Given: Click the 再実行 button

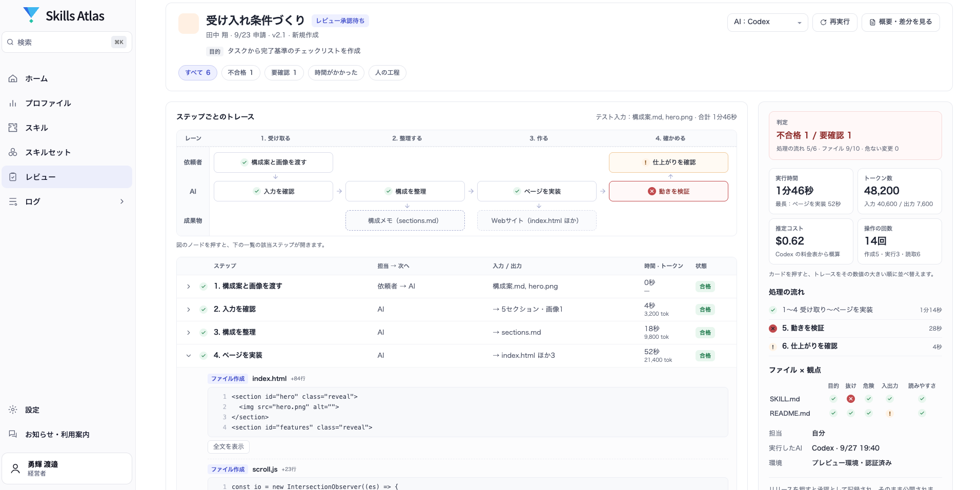Looking at the screenshot, I should pos(834,22).
